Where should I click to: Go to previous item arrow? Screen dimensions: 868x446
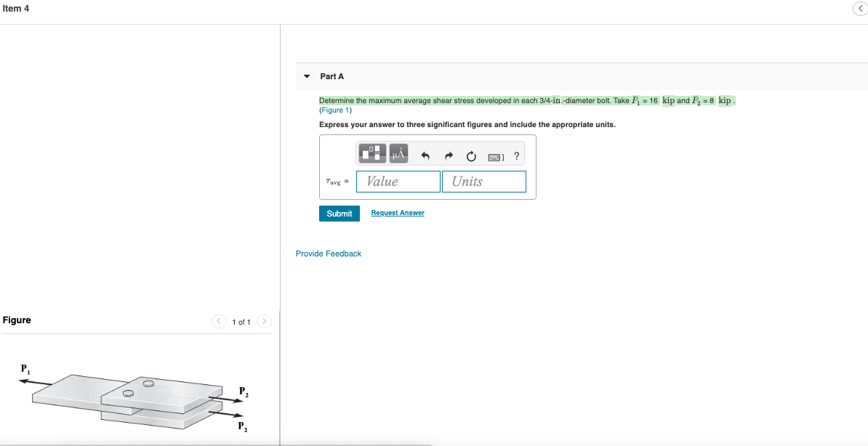pyautogui.click(x=860, y=8)
